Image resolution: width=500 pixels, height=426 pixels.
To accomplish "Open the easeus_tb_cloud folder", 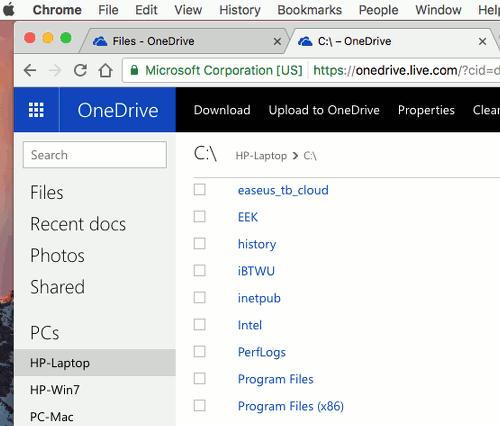I will click(283, 190).
